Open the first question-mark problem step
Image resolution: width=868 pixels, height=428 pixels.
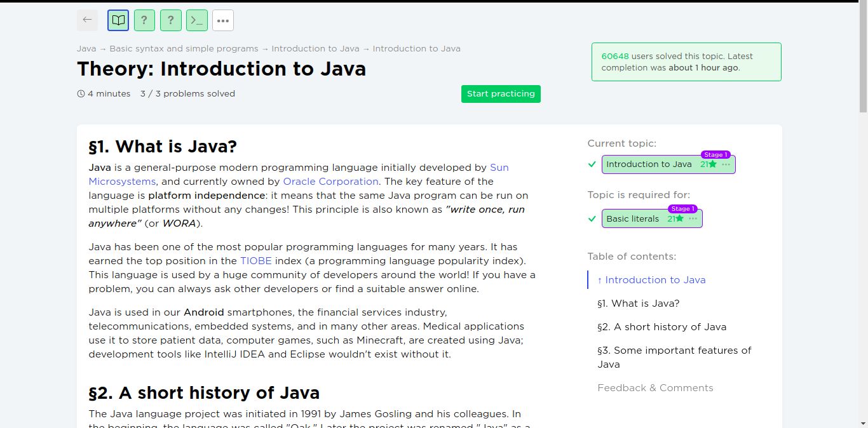click(x=144, y=20)
